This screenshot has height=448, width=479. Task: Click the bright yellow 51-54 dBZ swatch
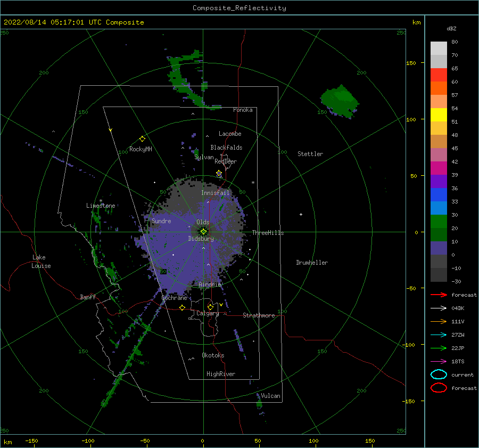tap(439, 115)
